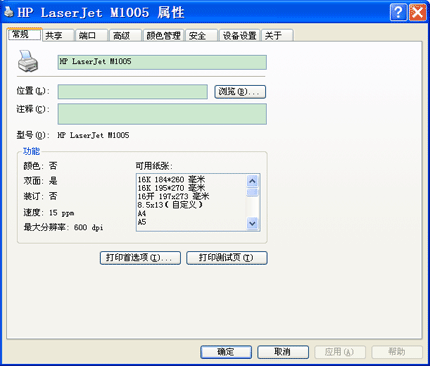Click the 速度 15 ppm text
The image size is (430, 366).
pyautogui.click(x=49, y=212)
